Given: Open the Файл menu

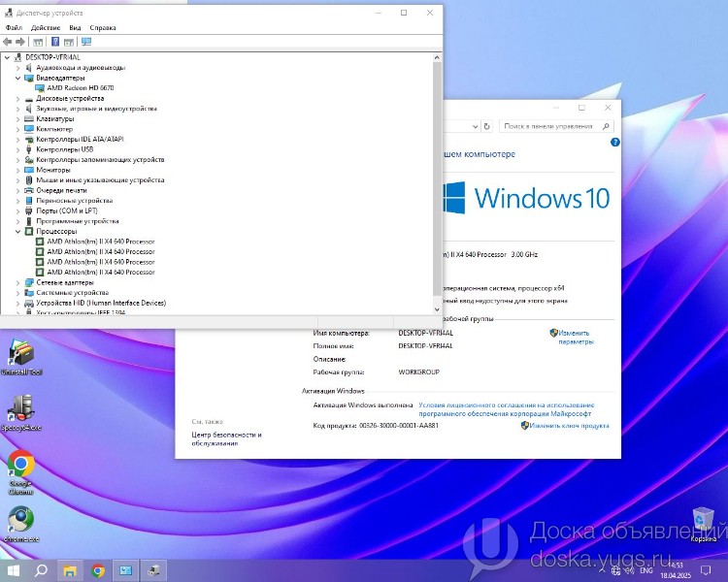Looking at the screenshot, I should (x=14, y=28).
